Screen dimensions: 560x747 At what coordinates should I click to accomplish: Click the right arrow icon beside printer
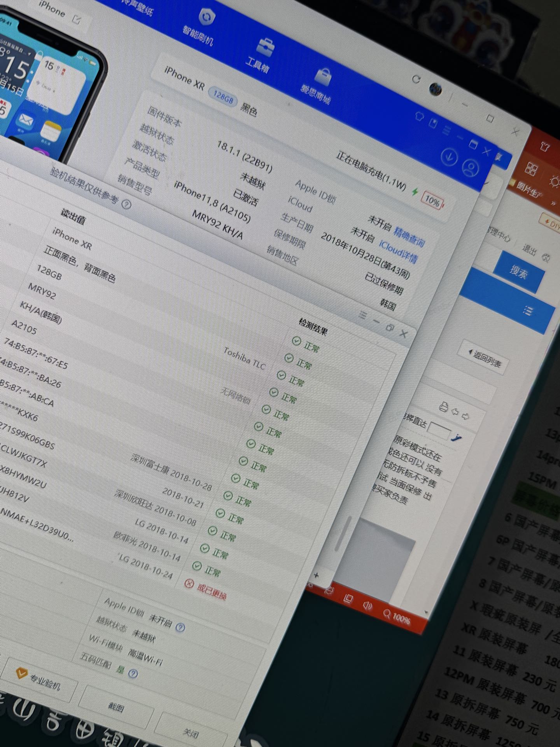coord(465,417)
